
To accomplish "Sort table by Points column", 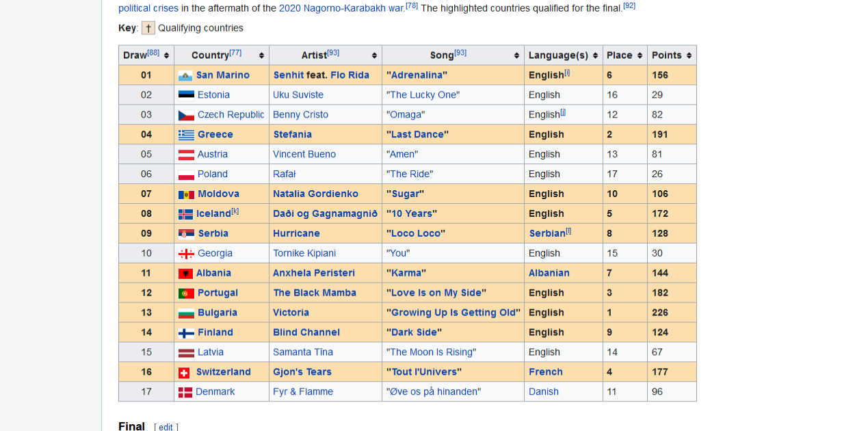I will (689, 55).
